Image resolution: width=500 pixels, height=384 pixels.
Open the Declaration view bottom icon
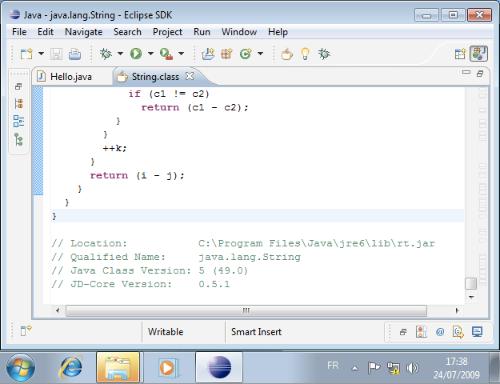[458, 332]
